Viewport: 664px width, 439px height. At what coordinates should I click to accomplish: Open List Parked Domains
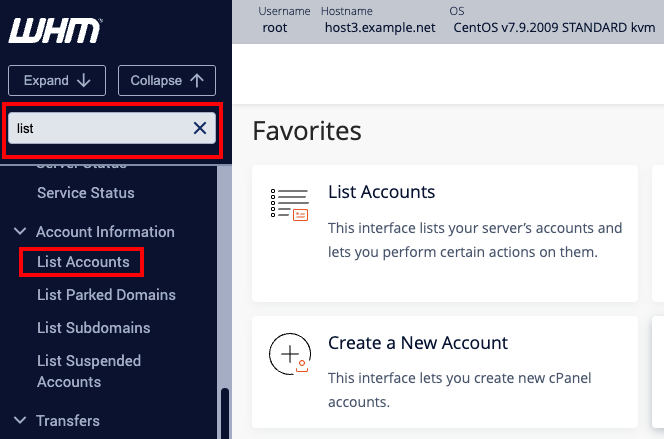106,295
